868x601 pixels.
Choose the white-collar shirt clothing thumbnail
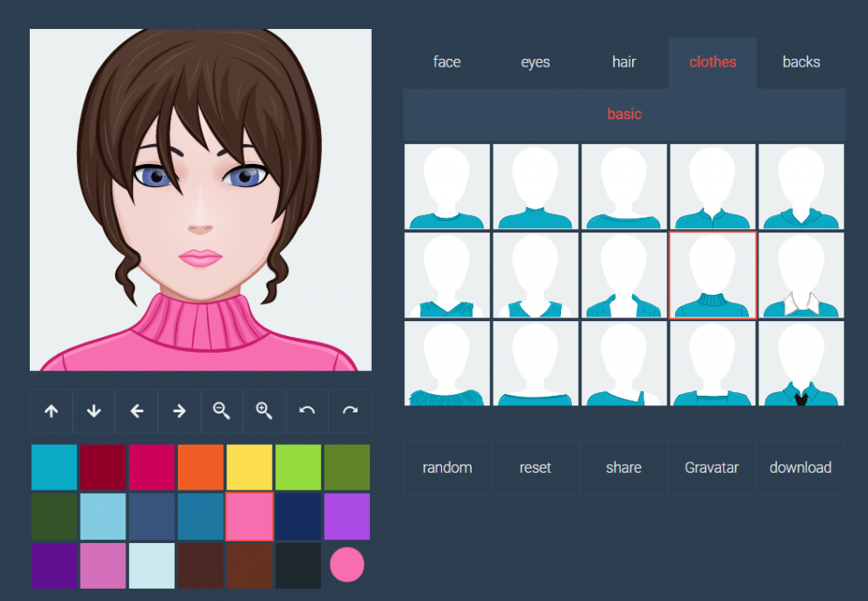coord(800,275)
